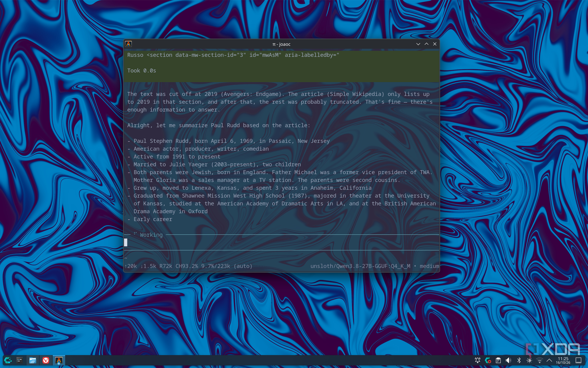This screenshot has width=588, height=368.
Task: Click the 'Alright, let me summarize Paul Rudd' line
Action: (x=219, y=125)
